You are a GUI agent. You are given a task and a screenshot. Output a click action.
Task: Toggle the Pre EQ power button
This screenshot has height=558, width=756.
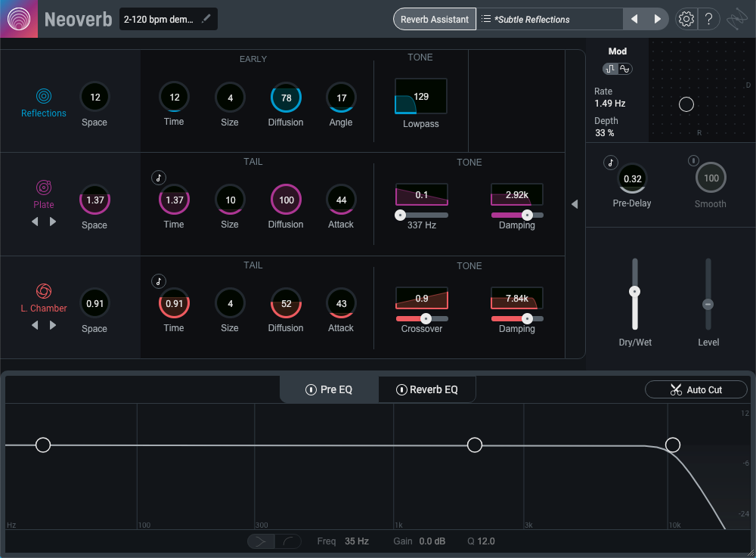311,389
